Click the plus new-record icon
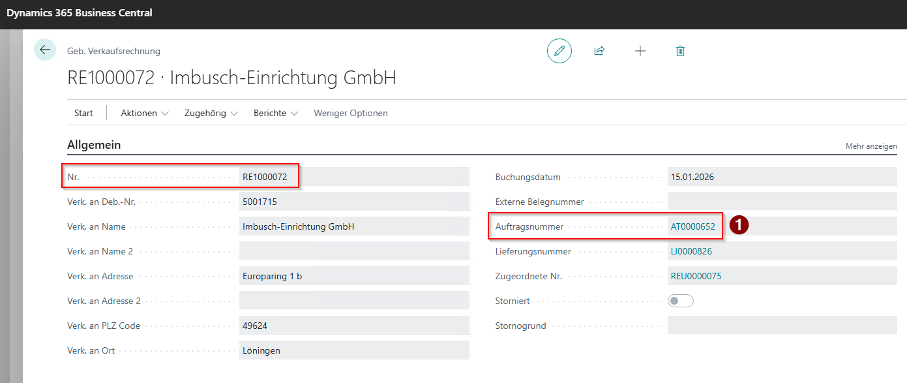The height and width of the screenshot is (384, 908). [x=640, y=51]
